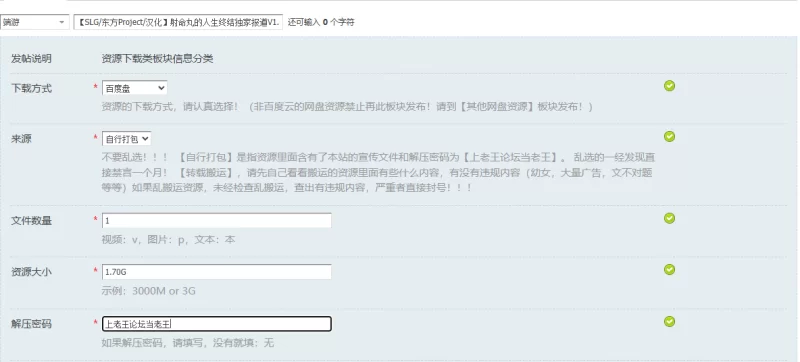This screenshot has height=362, width=800.
Task: Click the 解压密码 label
Action: point(31,324)
